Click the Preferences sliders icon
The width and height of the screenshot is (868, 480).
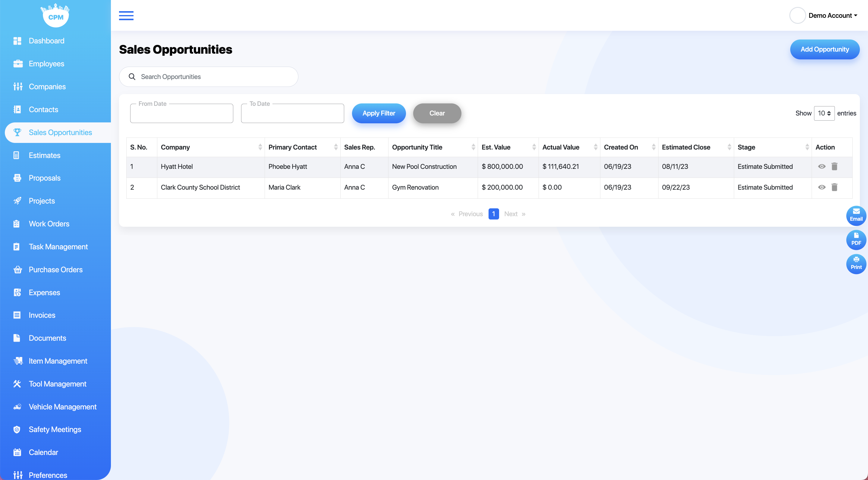(17, 475)
